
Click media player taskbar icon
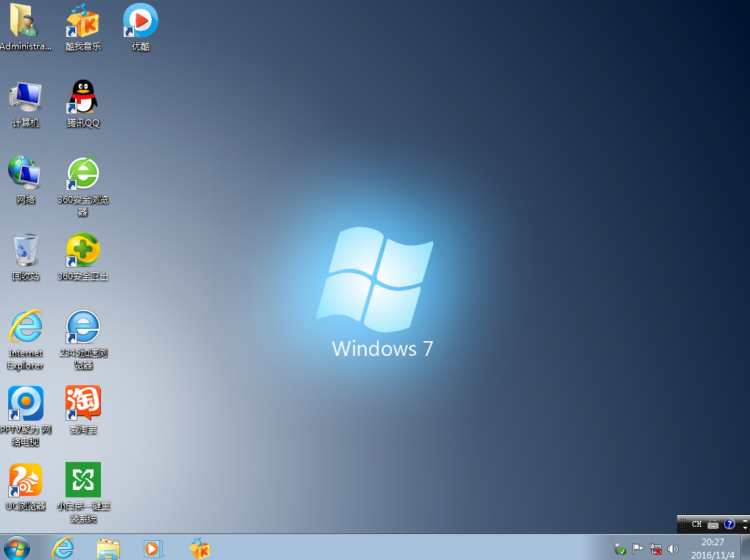tap(153, 548)
